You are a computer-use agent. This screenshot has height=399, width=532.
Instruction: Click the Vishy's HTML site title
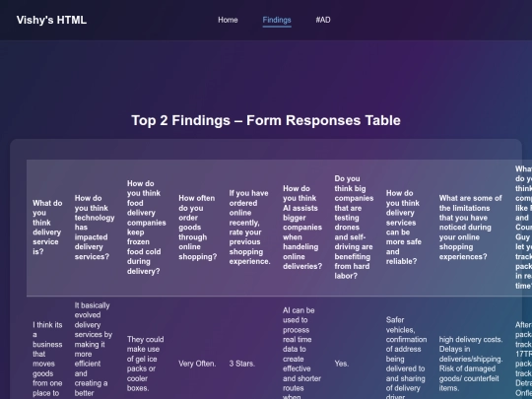(x=51, y=20)
